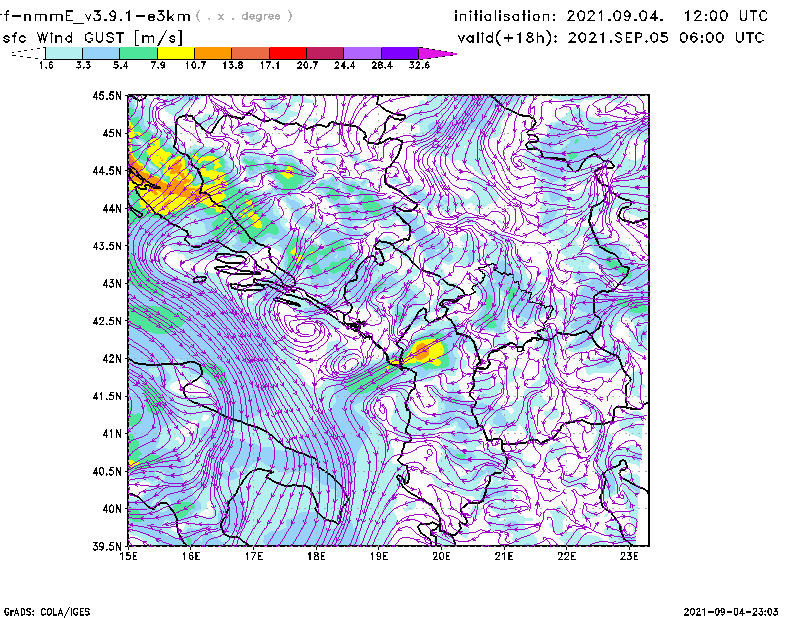Click the violet 28.4–32.6 legend swatch
The image size is (800, 618).
point(400,53)
